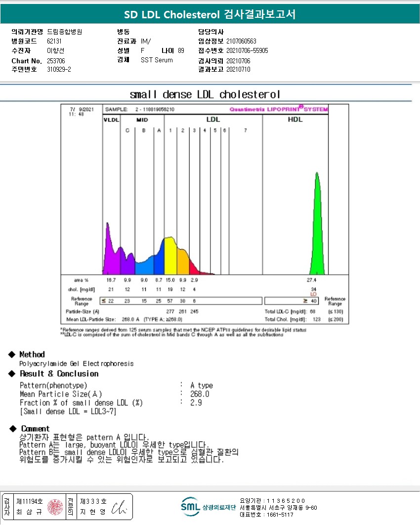Click the report title banner at top
420x525 pixels.
210,14
